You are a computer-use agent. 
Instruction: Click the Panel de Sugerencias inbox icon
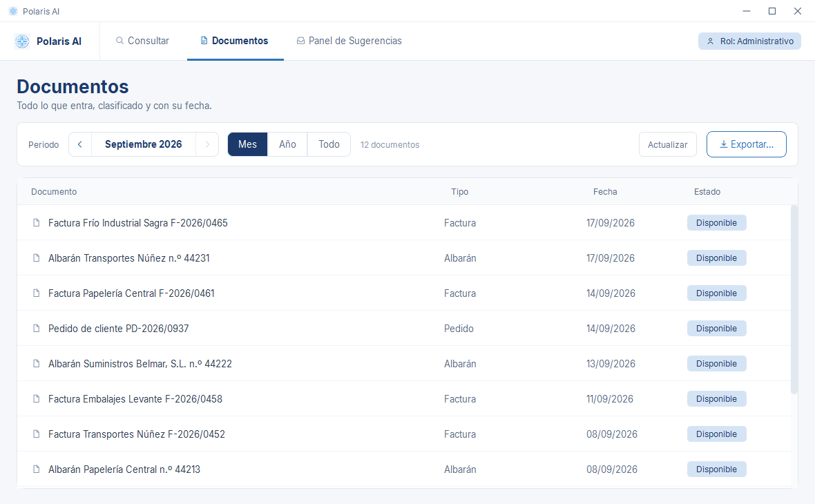click(x=300, y=41)
